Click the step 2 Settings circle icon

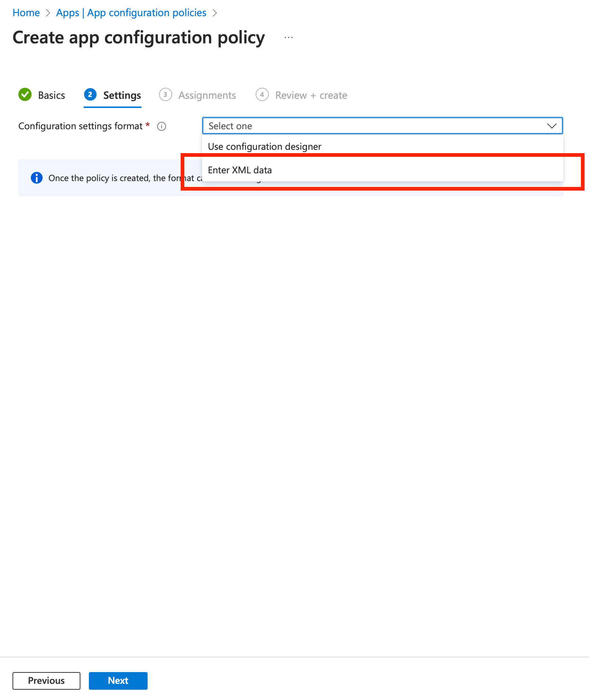click(x=90, y=95)
